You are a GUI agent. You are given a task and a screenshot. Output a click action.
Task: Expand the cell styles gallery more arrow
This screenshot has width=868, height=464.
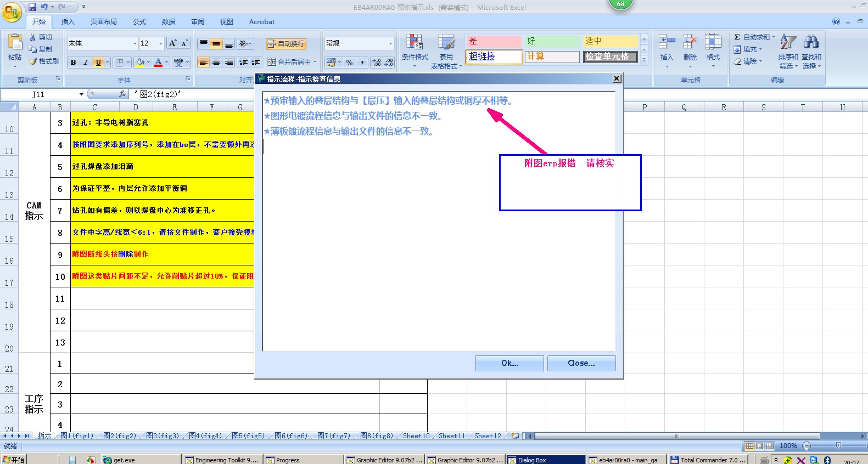point(645,60)
